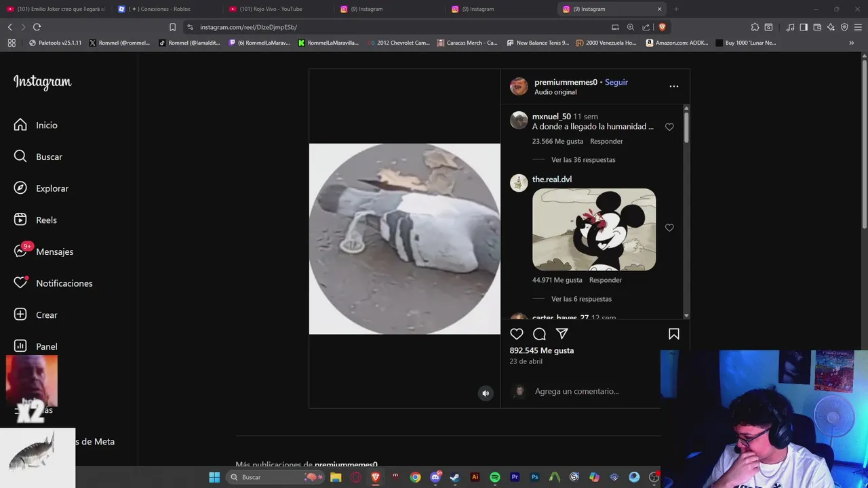This screenshot has width=868, height=488.
Task: Like the.real.dvl's GIF comment
Action: click(x=669, y=228)
